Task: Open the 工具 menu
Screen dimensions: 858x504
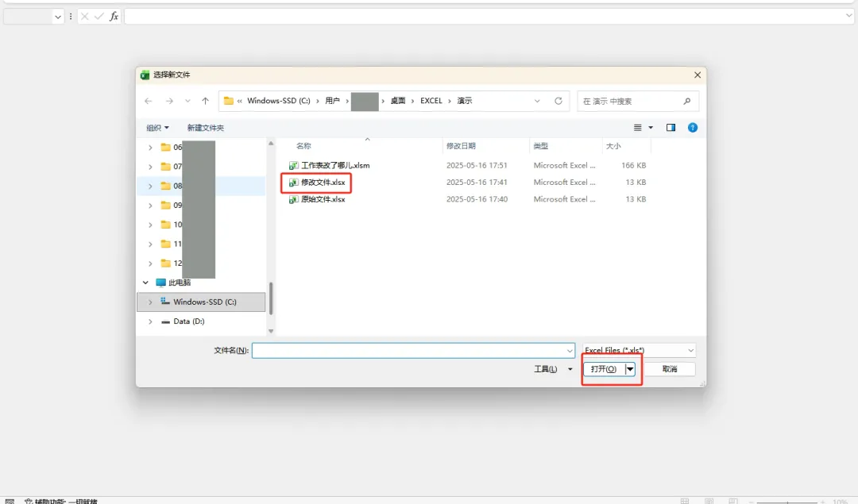Action: tap(553, 370)
